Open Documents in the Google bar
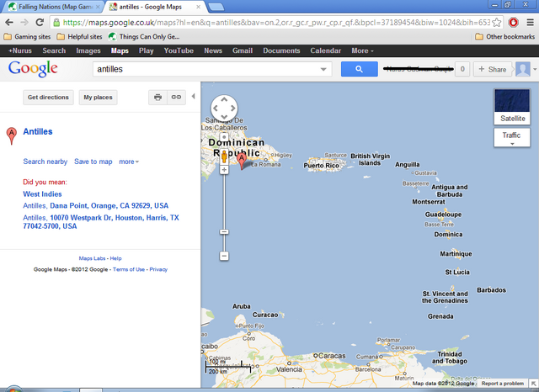 point(281,50)
